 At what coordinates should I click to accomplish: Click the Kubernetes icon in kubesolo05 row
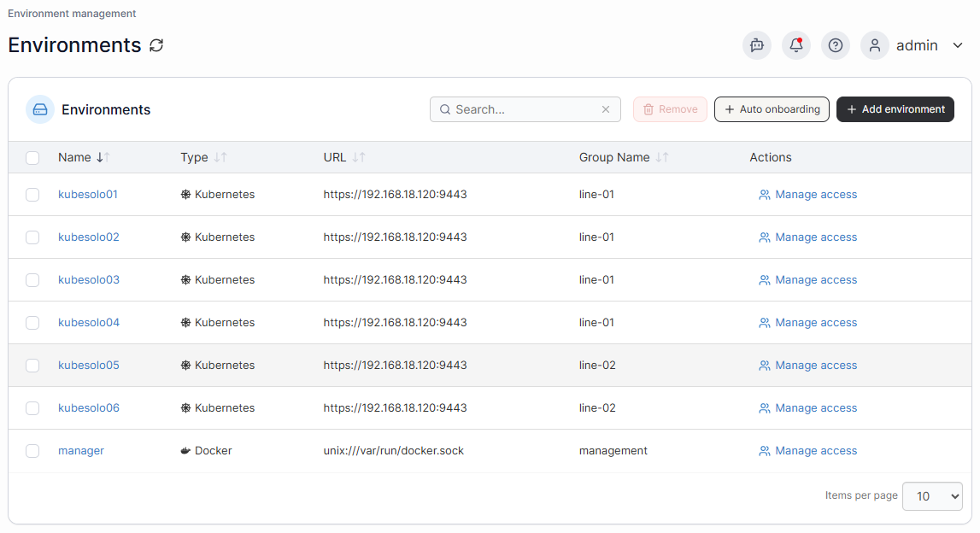pyautogui.click(x=185, y=365)
